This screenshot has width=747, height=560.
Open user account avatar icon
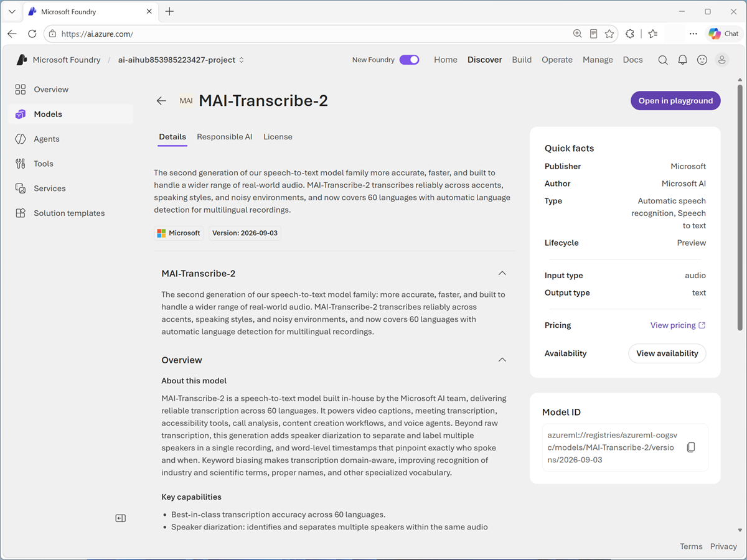(722, 60)
